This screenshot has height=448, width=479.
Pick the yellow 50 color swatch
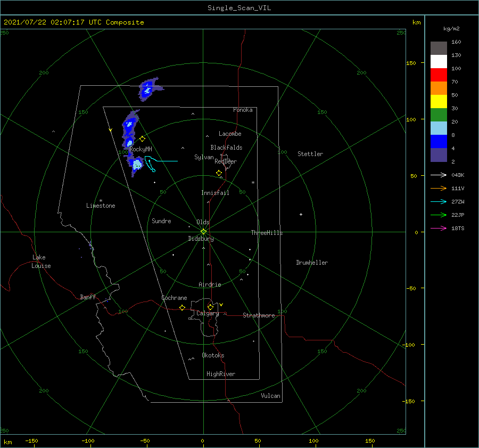click(x=439, y=102)
